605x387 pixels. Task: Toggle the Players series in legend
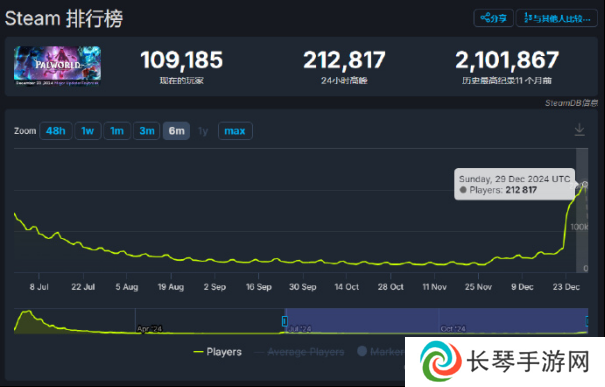[x=218, y=352]
